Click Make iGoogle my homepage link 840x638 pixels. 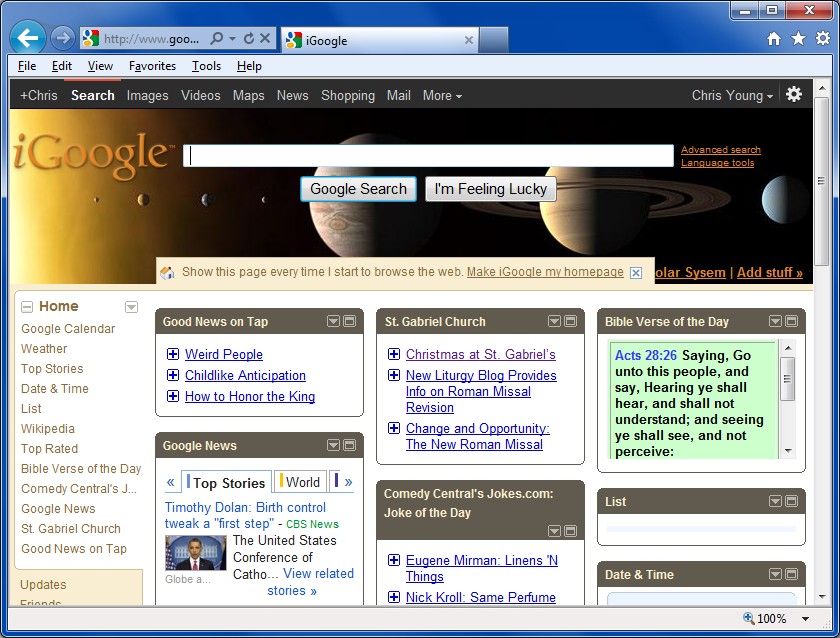[x=545, y=272]
